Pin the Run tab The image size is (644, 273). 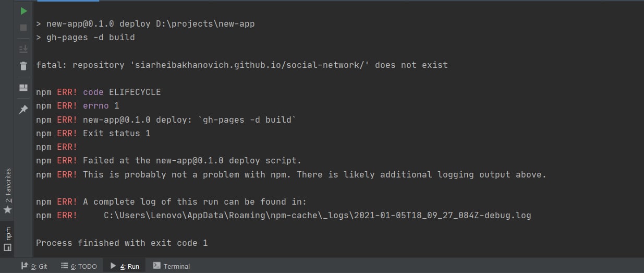pyautogui.click(x=23, y=109)
